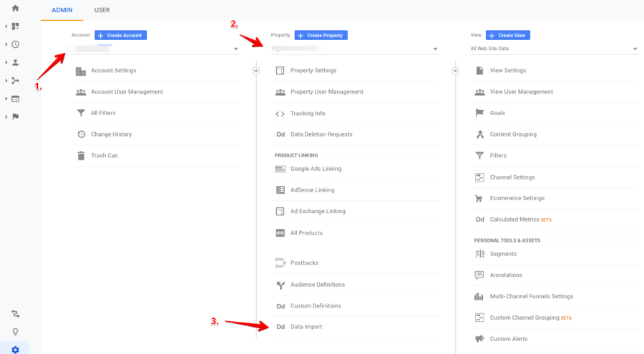Click the Trash Can icon
The width and height of the screenshot is (644, 354).
[81, 156]
